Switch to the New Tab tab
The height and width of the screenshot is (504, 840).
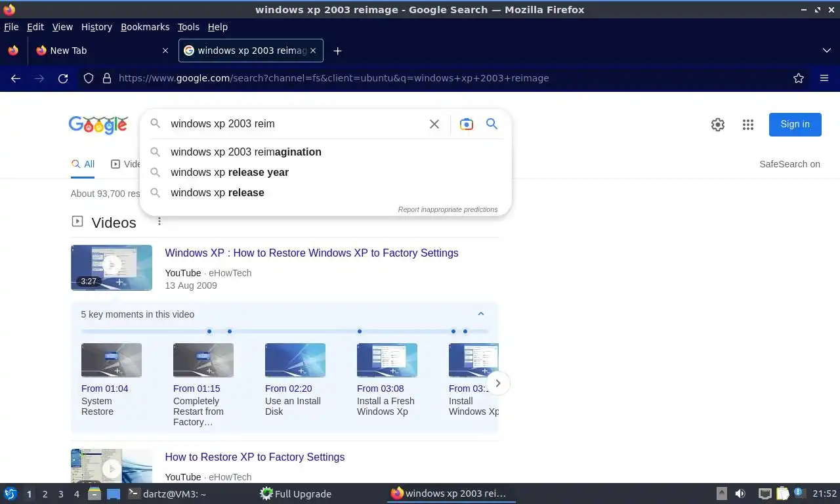[x=102, y=51]
